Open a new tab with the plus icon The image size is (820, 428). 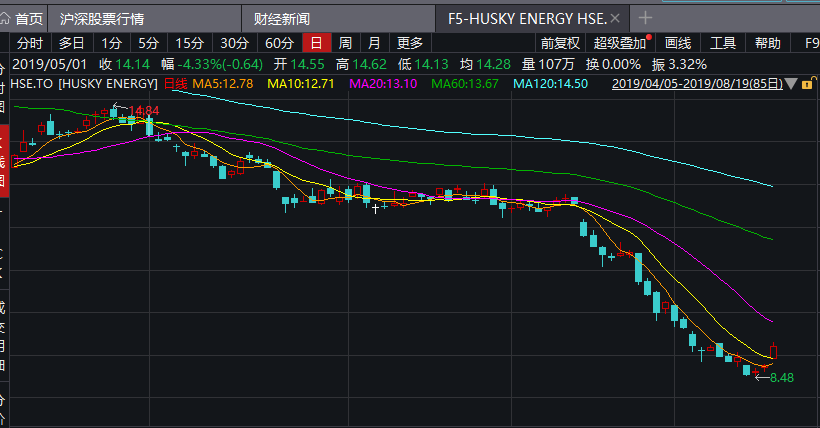(x=645, y=18)
